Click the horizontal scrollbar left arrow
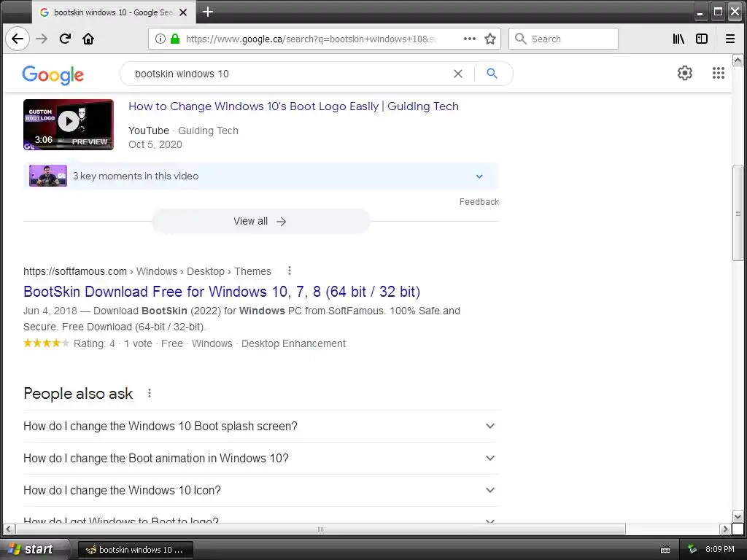 [x=8, y=529]
